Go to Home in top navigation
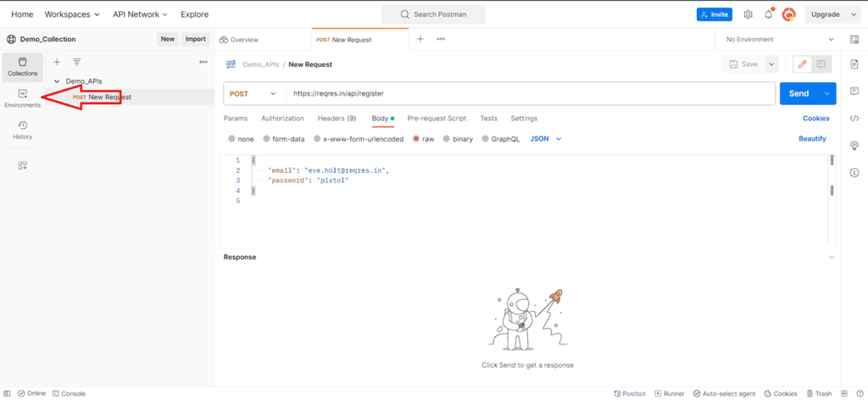868x400 pixels. pos(22,14)
